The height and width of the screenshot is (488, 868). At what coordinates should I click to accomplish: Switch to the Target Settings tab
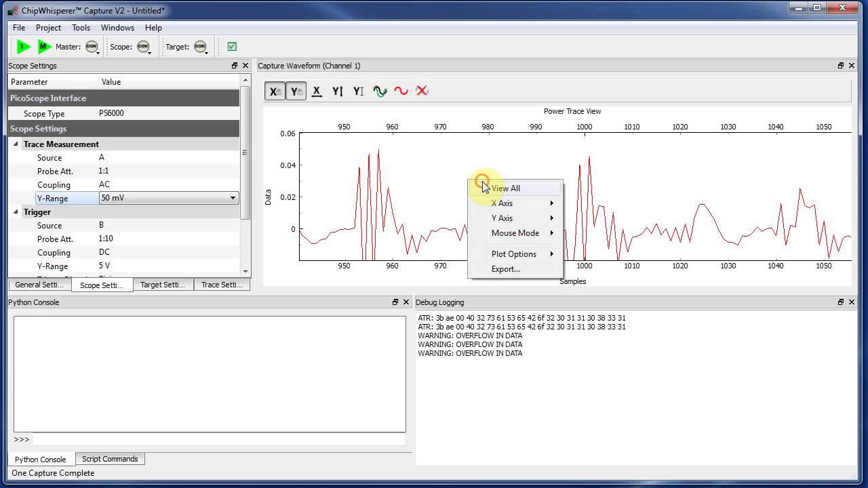click(x=163, y=285)
